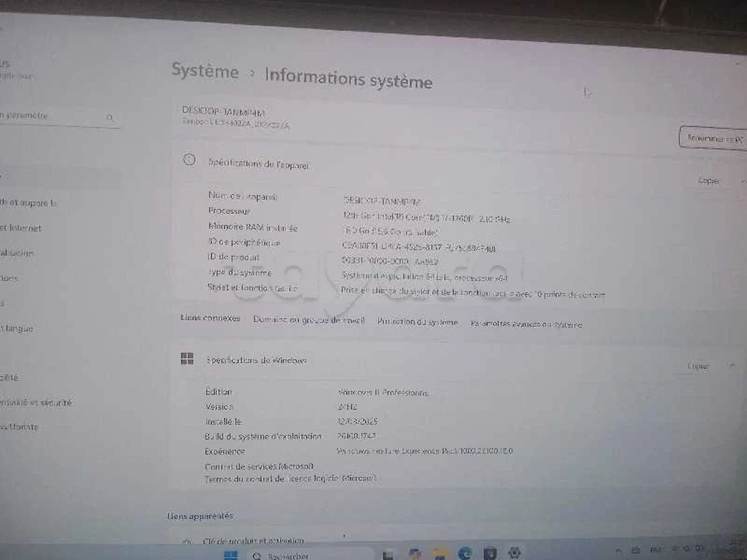Viewport: 747px width, 560px height.
Task: Click the Installé le date
Action: click(x=357, y=421)
